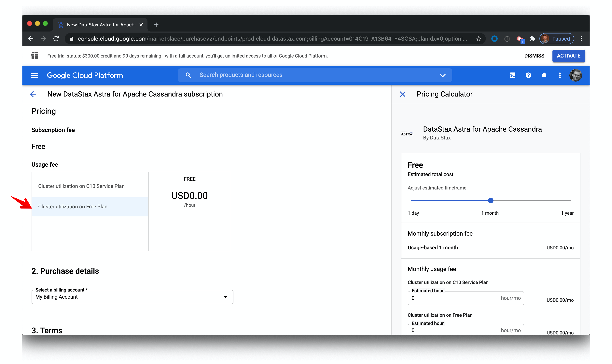Image resolution: width=612 pixels, height=364 pixels.
Task: Click the '3. Terms' heading
Action: (47, 330)
